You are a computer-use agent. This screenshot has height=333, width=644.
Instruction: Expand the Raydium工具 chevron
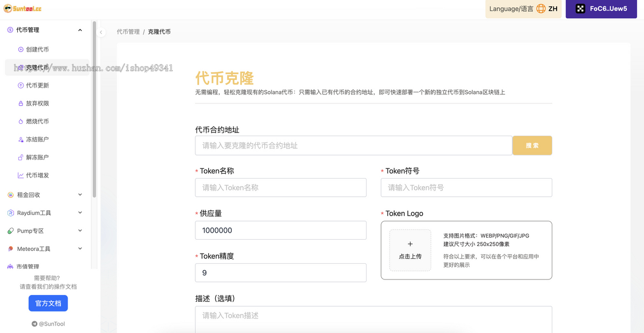coord(80,213)
